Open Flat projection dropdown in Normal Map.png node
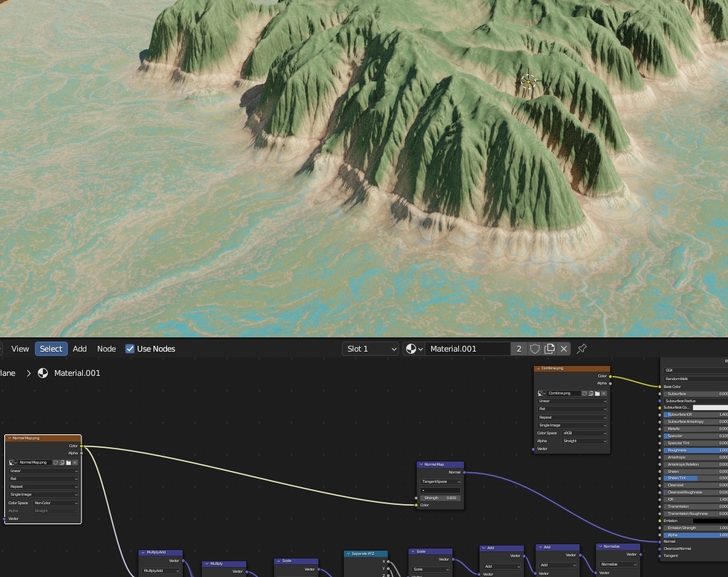 (43, 479)
